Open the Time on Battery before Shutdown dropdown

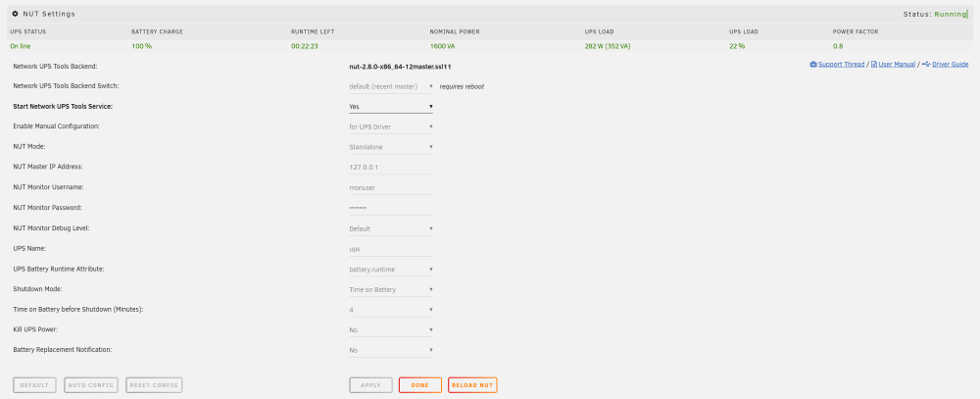[x=391, y=310]
